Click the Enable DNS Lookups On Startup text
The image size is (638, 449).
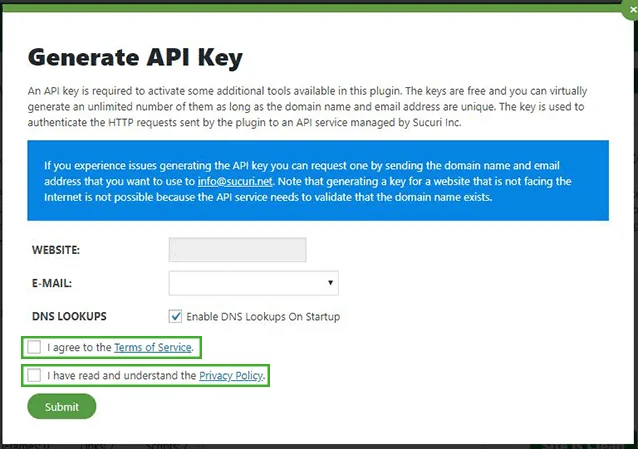pyautogui.click(x=263, y=317)
